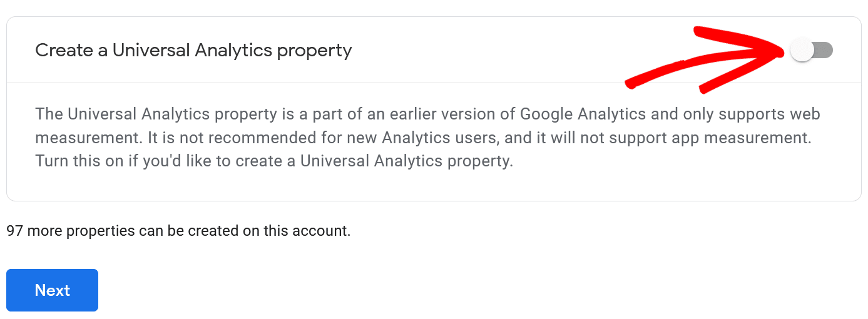The width and height of the screenshot is (868, 319).
Task: Click the white knob of the toggle switch
Action: point(802,50)
